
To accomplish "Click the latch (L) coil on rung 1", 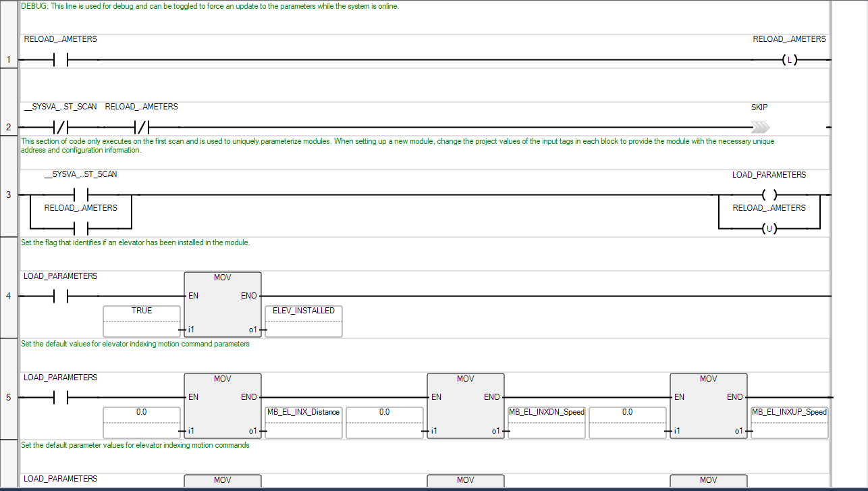I will tap(789, 60).
